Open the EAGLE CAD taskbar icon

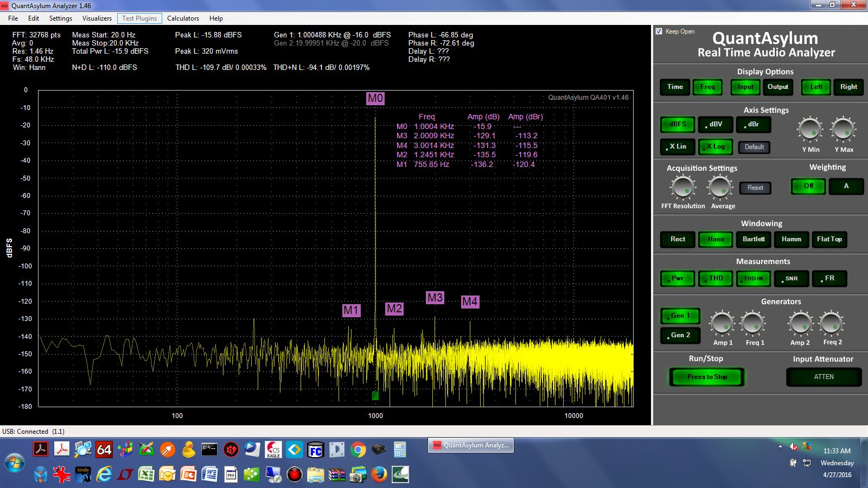click(x=273, y=450)
